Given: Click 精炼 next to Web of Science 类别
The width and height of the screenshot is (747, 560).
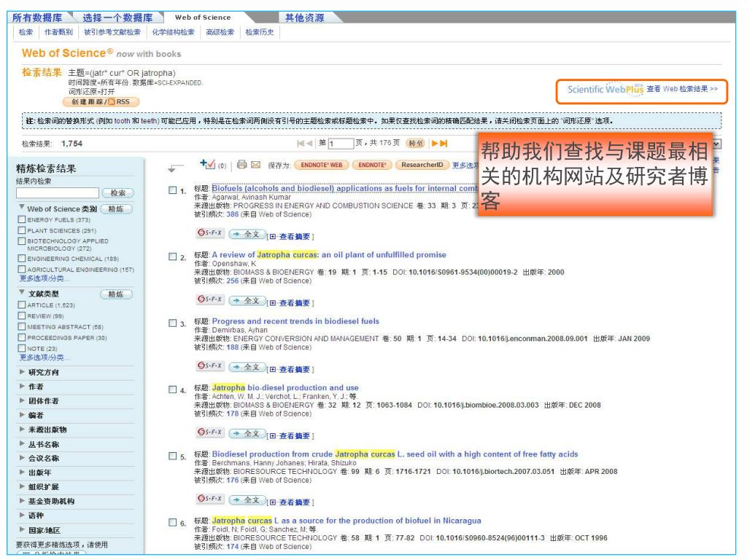Looking at the screenshot, I should click(x=116, y=209).
